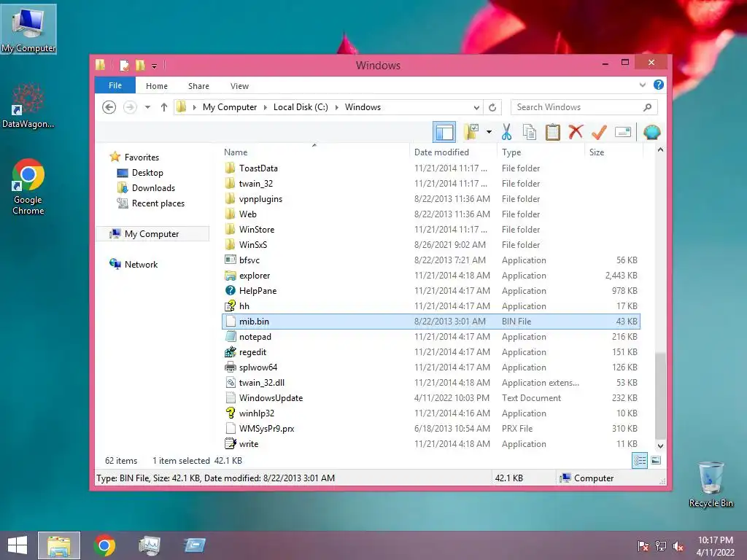Click My Computer in the address bar

click(x=230, y=107)
